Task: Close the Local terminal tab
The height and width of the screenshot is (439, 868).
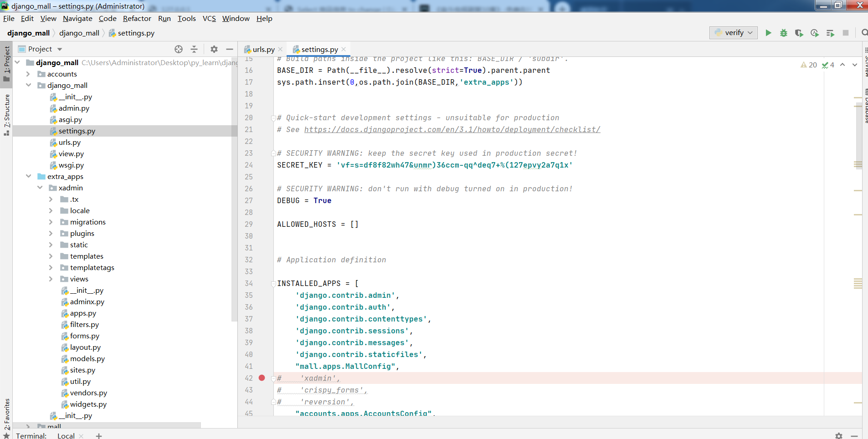Action: 82,436
